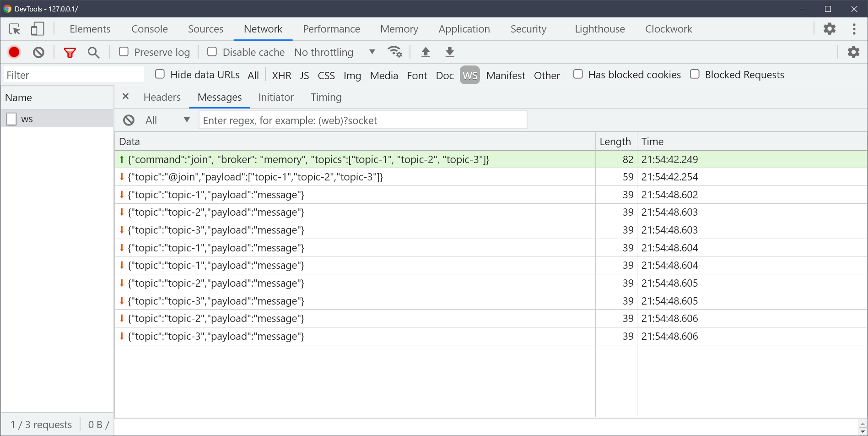Export HAR file via download icon
The height and width of the screenshot is (436, 868).
click(449, 52)
